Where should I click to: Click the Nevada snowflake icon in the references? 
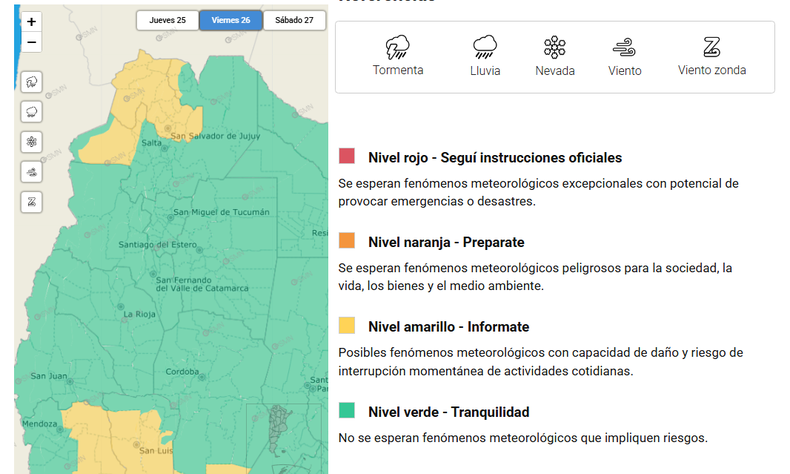pyautogui.click(x=555, y=47)
